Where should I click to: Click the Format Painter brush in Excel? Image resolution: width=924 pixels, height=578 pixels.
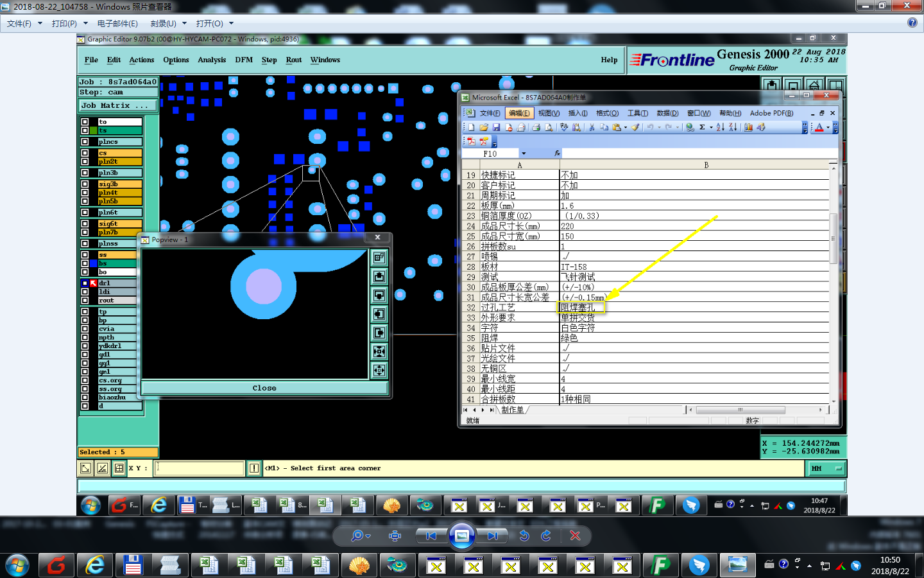click(635, 127)
